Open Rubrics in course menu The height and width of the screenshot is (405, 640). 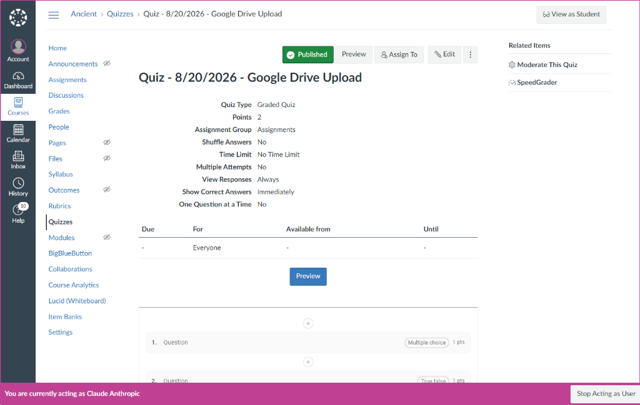coord(60,206)
